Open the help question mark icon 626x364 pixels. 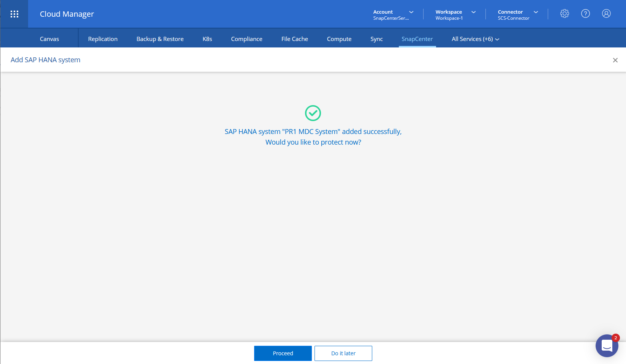pos(585,14)
